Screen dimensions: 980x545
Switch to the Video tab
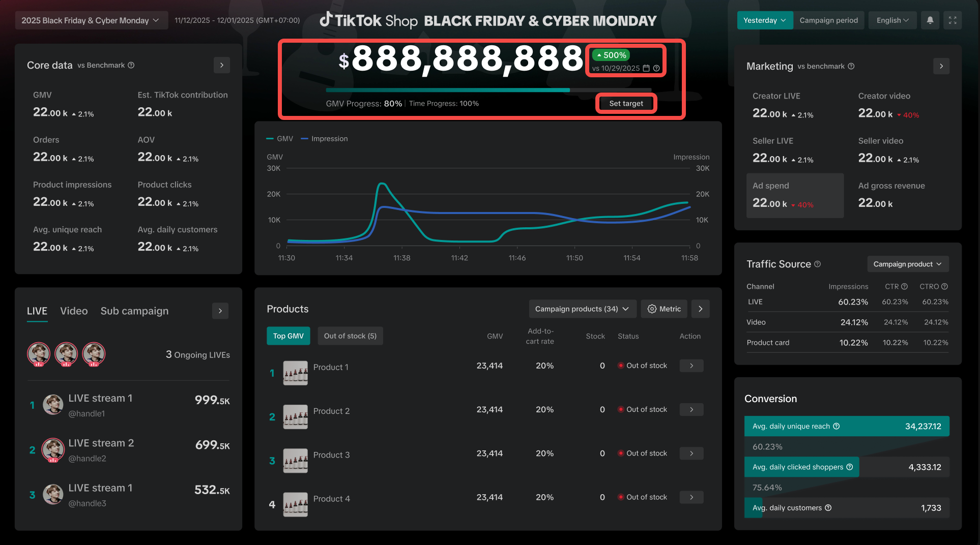point(74,311)
